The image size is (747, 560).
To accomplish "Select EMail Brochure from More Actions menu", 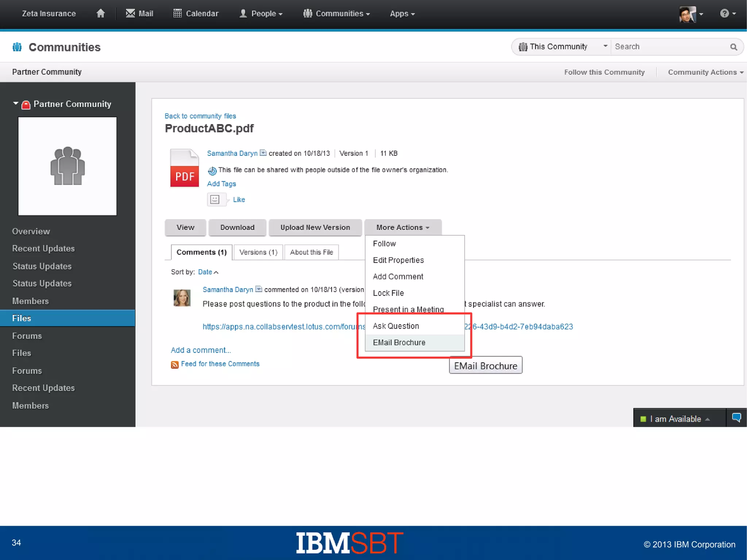I will [x=399, y=343].
